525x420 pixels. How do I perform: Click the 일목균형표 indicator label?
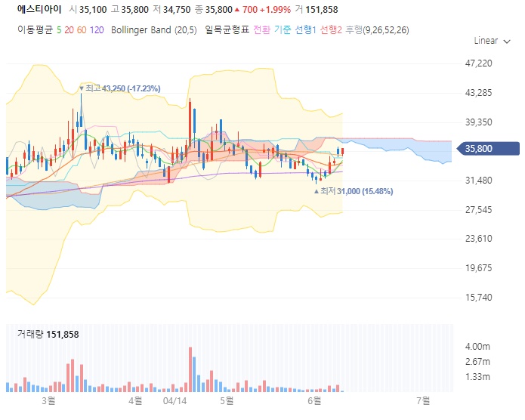coord(227,30)
